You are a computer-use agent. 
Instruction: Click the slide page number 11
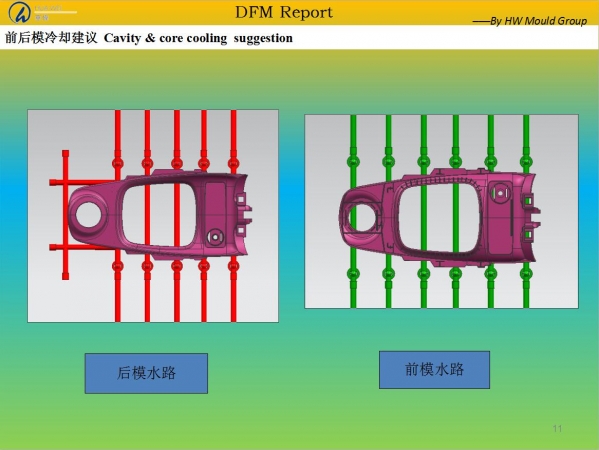click(557, 429)
